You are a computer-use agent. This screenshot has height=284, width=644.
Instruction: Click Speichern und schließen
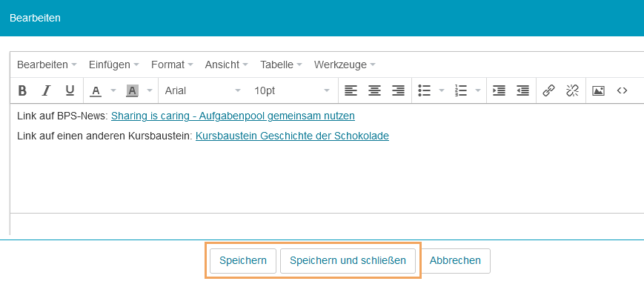click(348, 260)
